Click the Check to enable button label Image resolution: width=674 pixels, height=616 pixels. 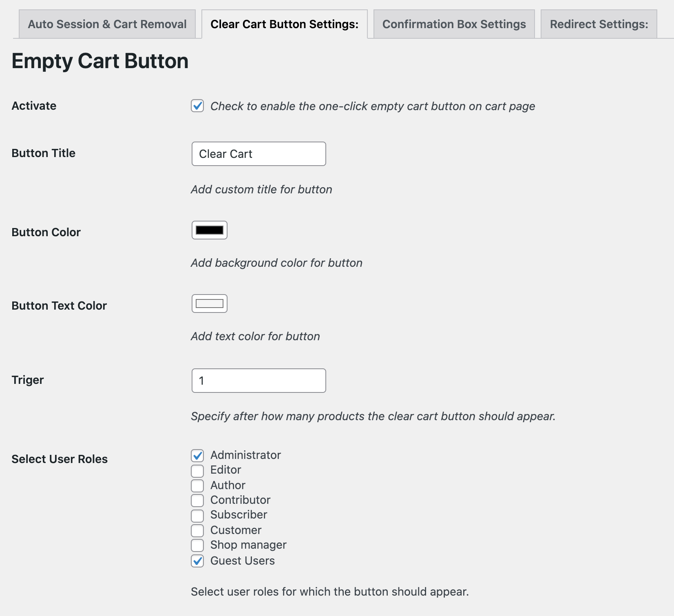(372, 106)
